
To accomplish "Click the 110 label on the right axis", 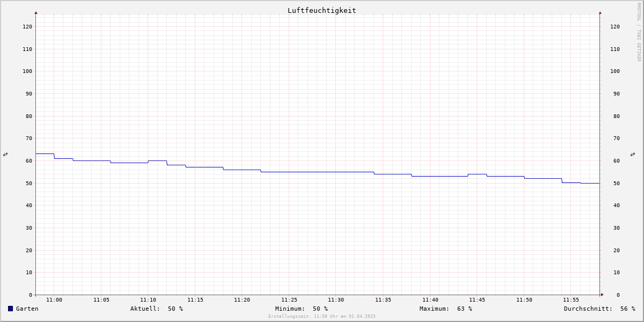I will click(x=615, y=49).
